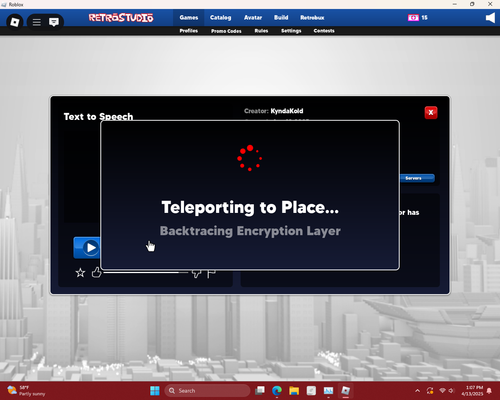
Task: Open the Roblox taskbar icon
Action: point(345,391)
